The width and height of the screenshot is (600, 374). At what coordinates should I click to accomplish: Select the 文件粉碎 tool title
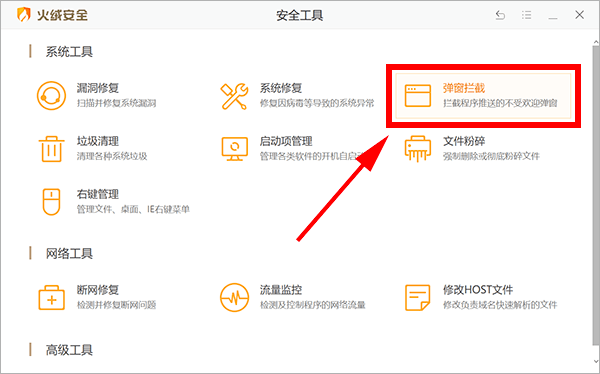464,141
